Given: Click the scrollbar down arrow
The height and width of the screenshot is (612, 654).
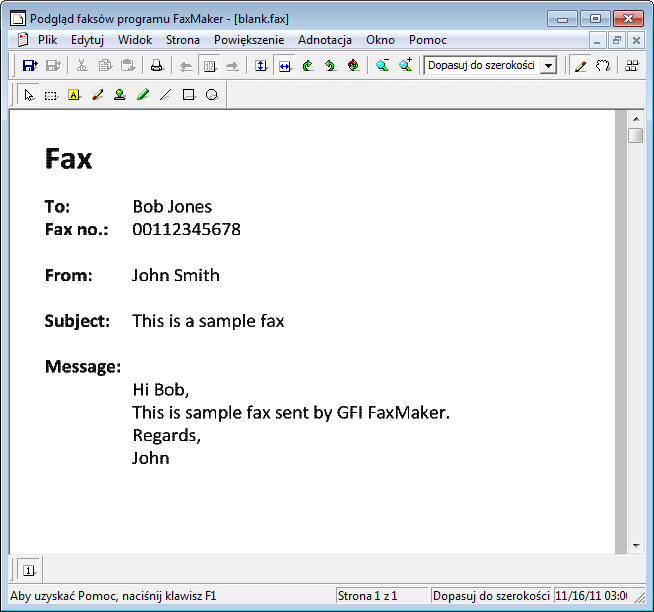Looking at the screenshot, I should [636, 546].
